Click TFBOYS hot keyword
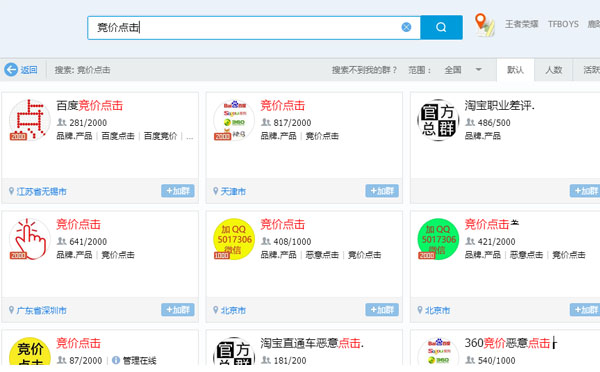600x372 pixels. pyautogui.click(x=563, y=24)
